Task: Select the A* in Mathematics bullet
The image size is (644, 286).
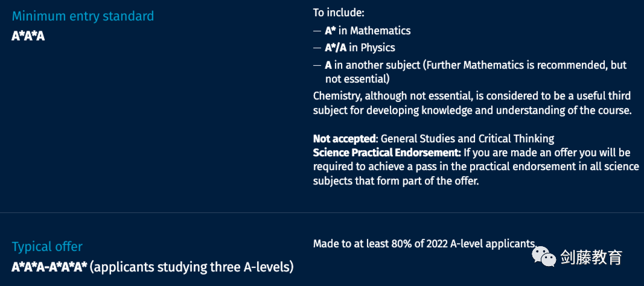Action: click(367, 30)
